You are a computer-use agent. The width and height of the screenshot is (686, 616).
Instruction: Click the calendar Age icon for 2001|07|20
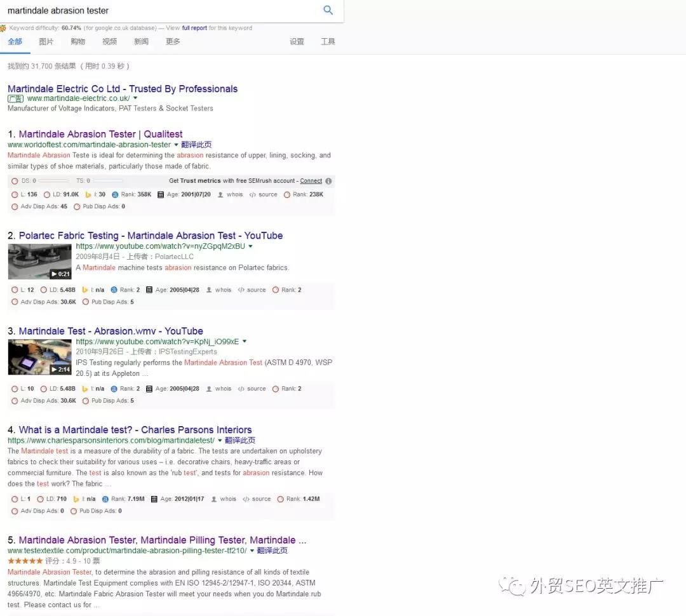coord(161,195)
